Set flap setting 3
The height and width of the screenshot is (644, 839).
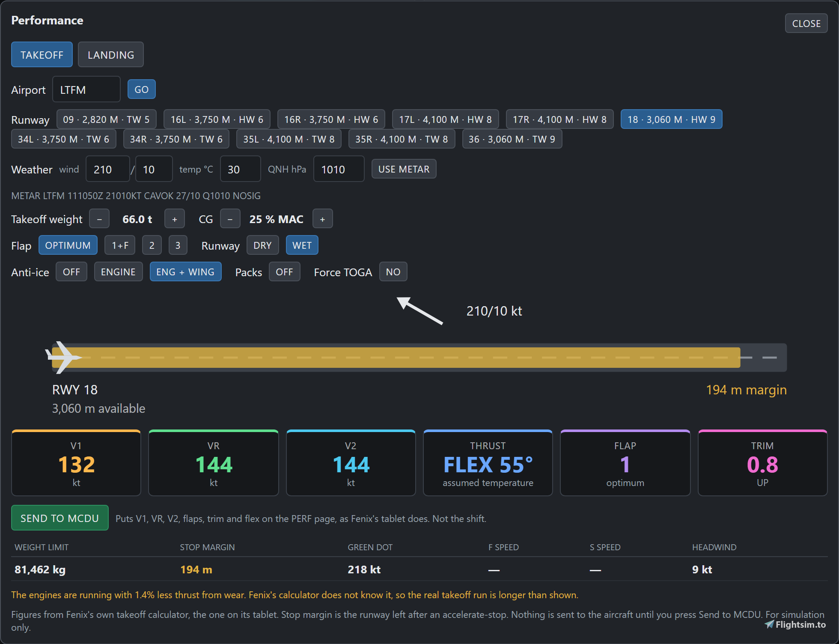[x=178, y=245]
